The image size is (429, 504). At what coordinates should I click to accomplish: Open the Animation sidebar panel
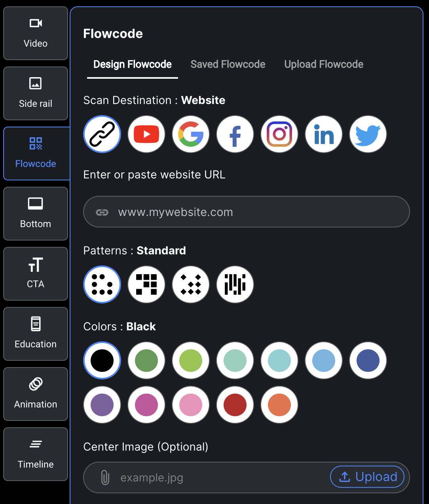[x=36, y=394]
